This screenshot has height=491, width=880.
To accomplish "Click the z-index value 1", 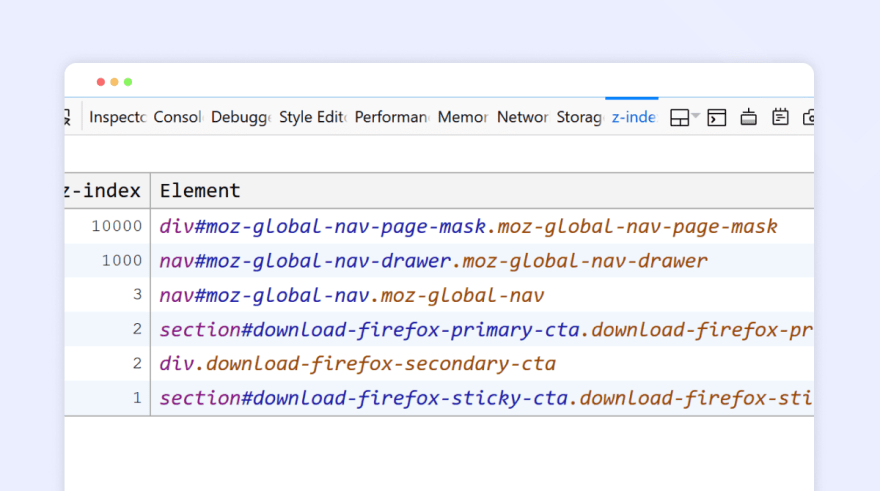I will (138, 398).
